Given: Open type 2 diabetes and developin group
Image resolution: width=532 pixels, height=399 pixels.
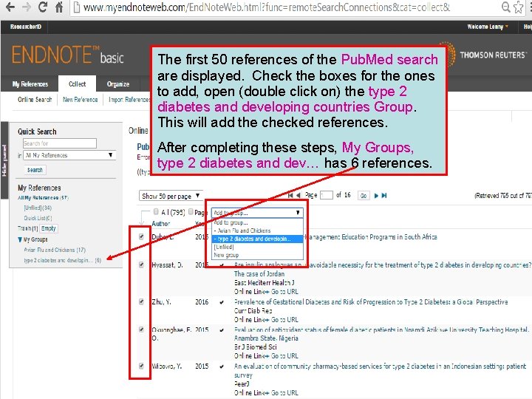Looking at the screenshot, I should click(x=62, y=260).
